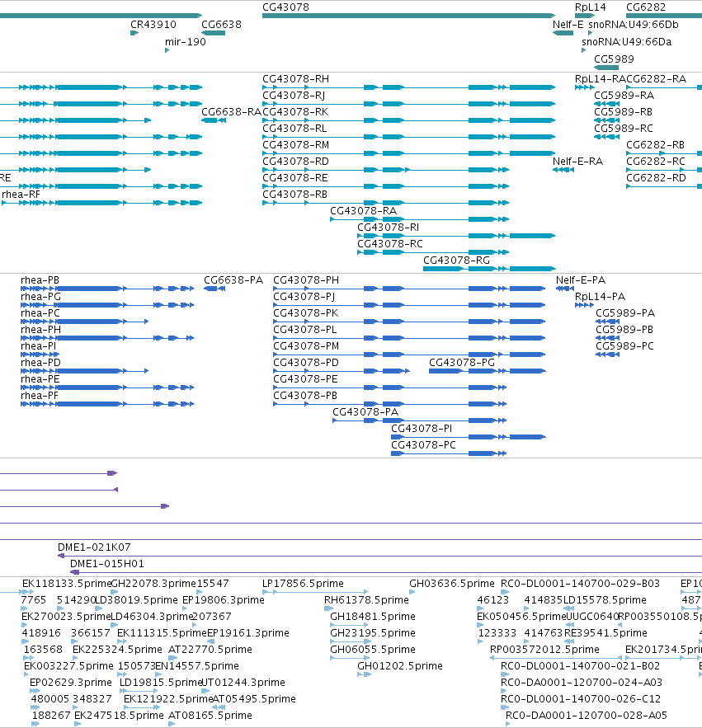The image size is (702, 728).
Task: Click the Nelf-E-PA protein label
Action: click(x=580, y=280)
